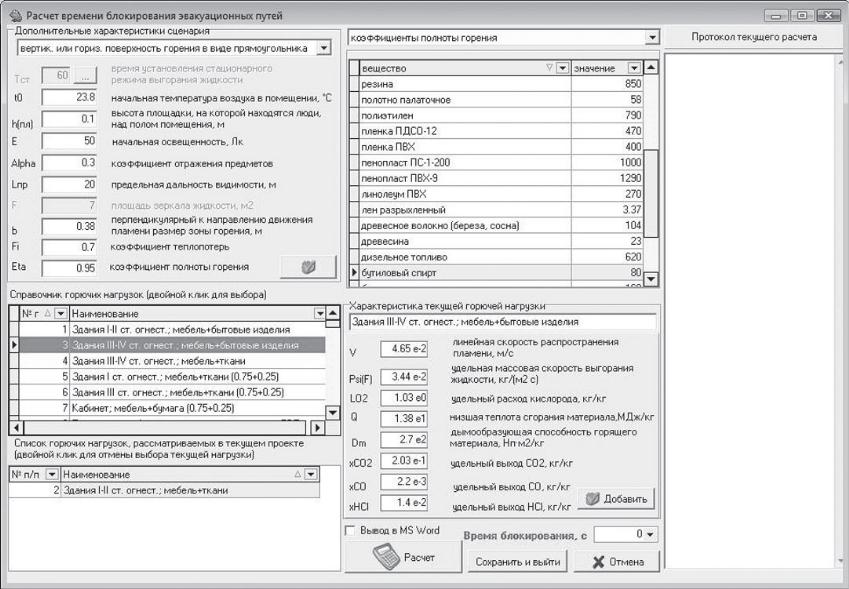Click Eta combustion completeness field
Screen dimensions: 849x589
[x=69, y=268]
